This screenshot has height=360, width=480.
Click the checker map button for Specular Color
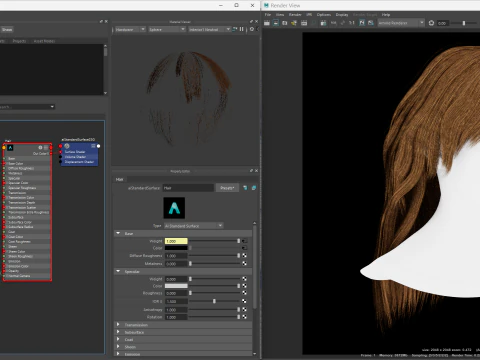click(x=244, y=286)
